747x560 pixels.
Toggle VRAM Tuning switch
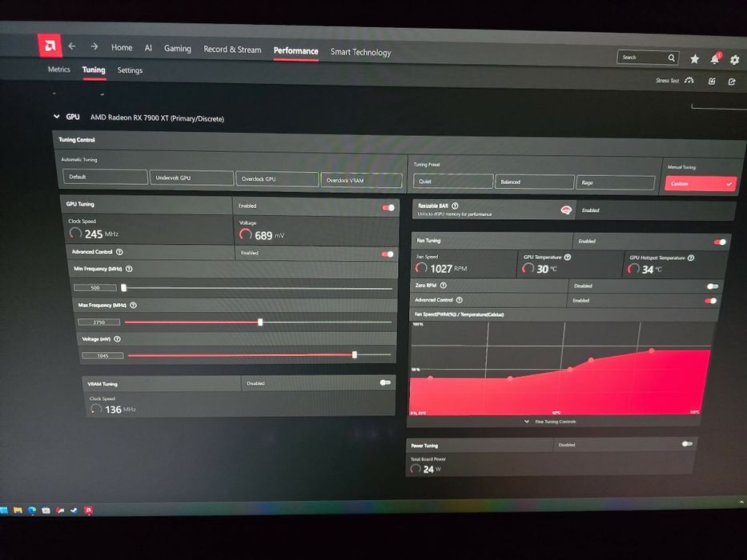pyautogui.click(x=385, y=383)
